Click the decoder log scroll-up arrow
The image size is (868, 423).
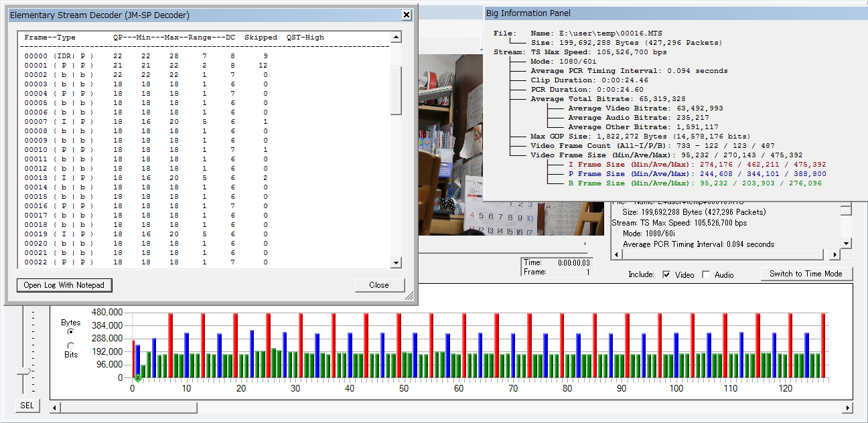[x=396, y=37]
